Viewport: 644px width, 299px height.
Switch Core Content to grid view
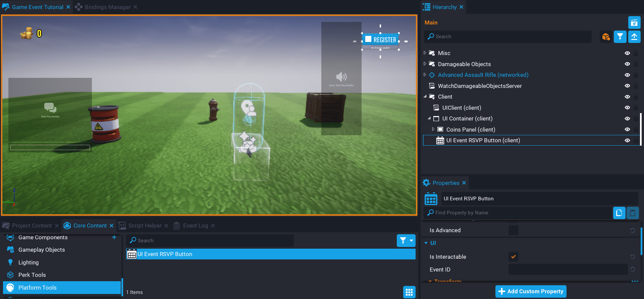[409, 292]
